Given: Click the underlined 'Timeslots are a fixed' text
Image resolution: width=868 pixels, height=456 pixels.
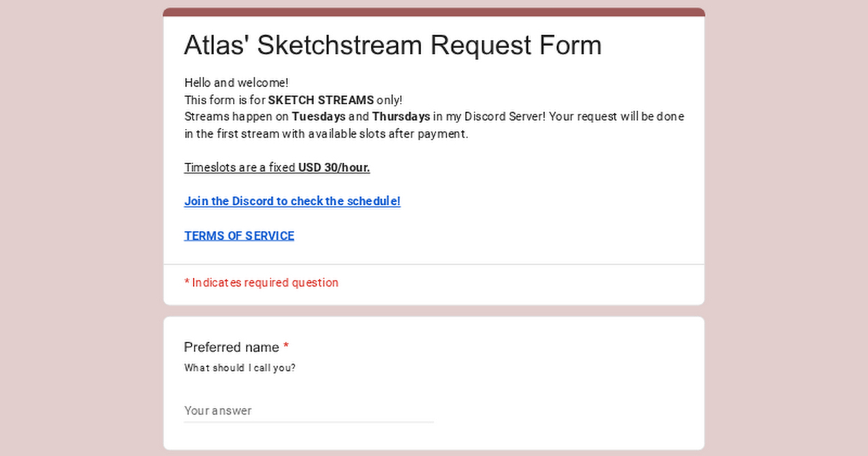Looking at the screenshot, I should point(240,168).
